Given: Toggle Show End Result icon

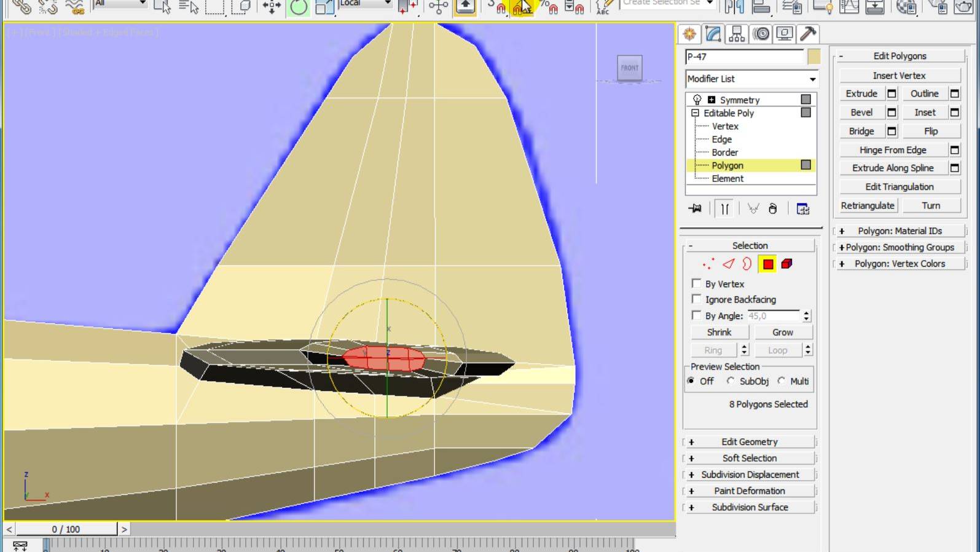Looking at the screenshot, I should point(725,209).
